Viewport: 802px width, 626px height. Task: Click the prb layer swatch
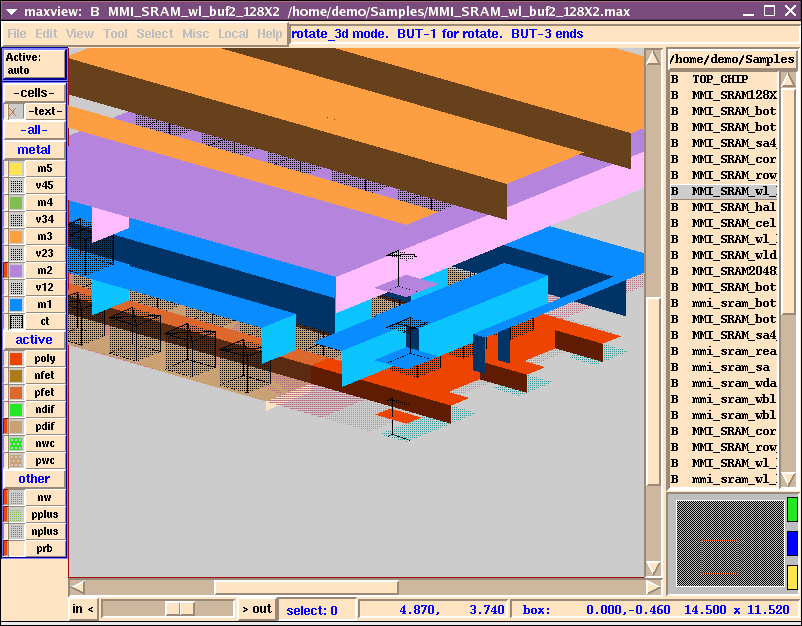[x=16, y=548]
